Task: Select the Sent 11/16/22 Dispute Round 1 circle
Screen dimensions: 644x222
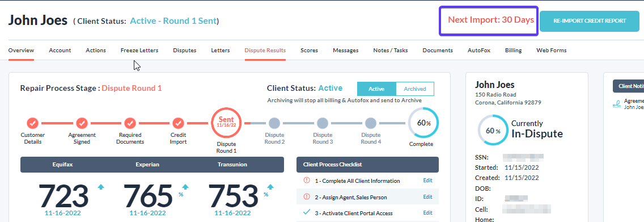Action: [x=226, y=123]
